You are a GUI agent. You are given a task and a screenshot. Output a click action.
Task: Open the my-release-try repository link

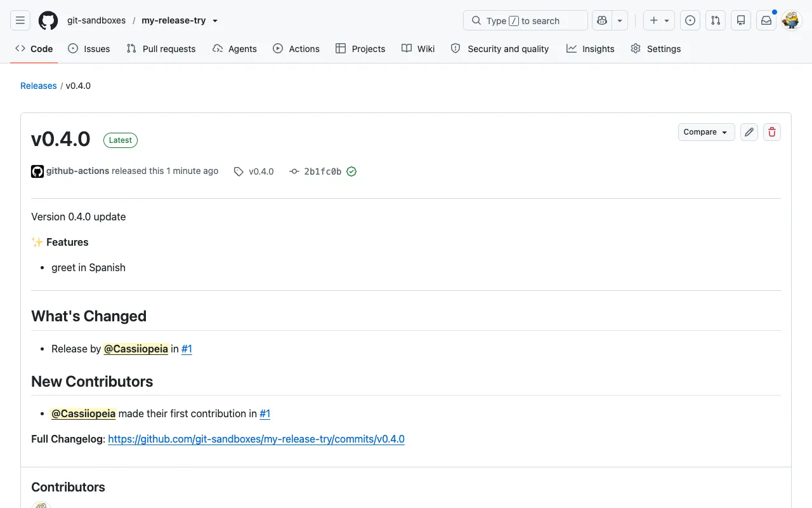[174, 20]
